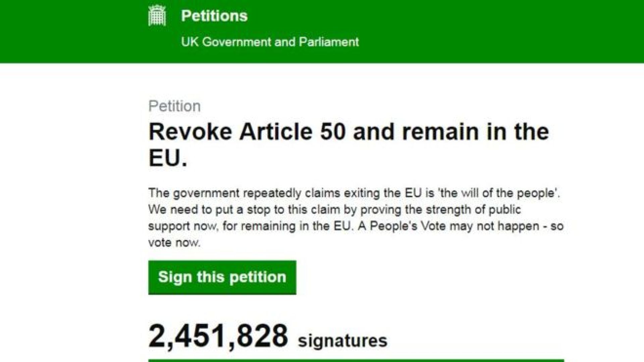Click the grey 'Petition' label above heading

[x=174, y=106]
